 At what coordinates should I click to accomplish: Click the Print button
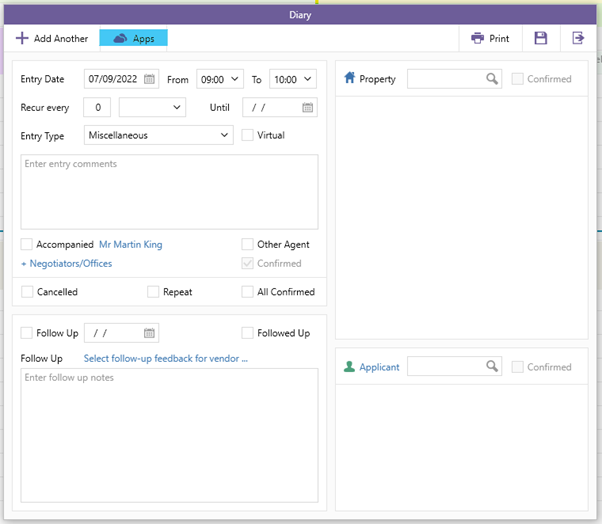click(x=490, y=38)
